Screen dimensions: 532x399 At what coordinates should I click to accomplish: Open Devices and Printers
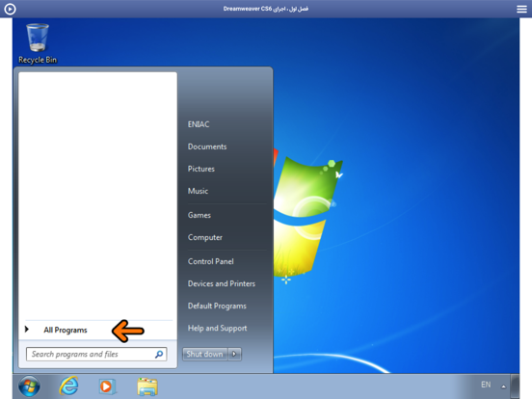(x=222, y=283)
